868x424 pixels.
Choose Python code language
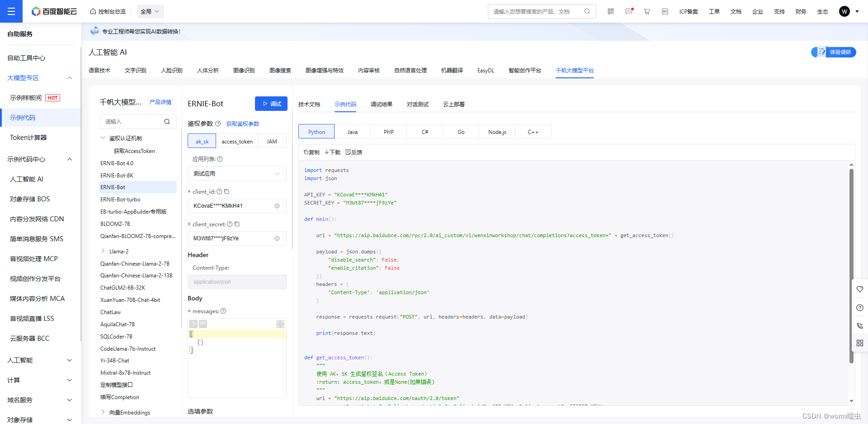pos(316,132)
